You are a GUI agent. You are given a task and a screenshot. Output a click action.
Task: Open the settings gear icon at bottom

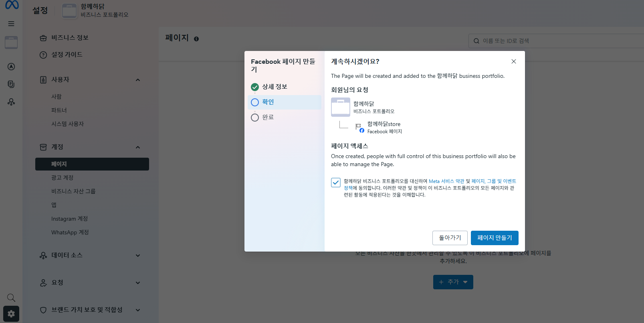(11, 314)
